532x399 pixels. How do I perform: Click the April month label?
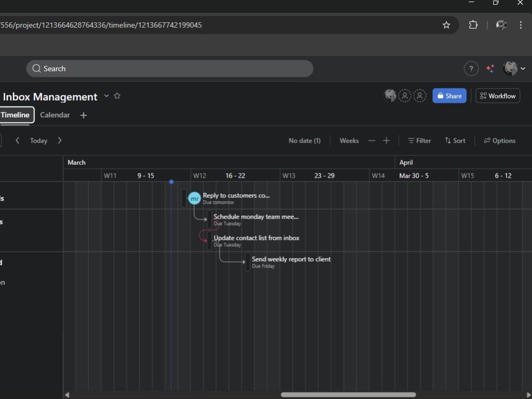[x=406, y=162]
